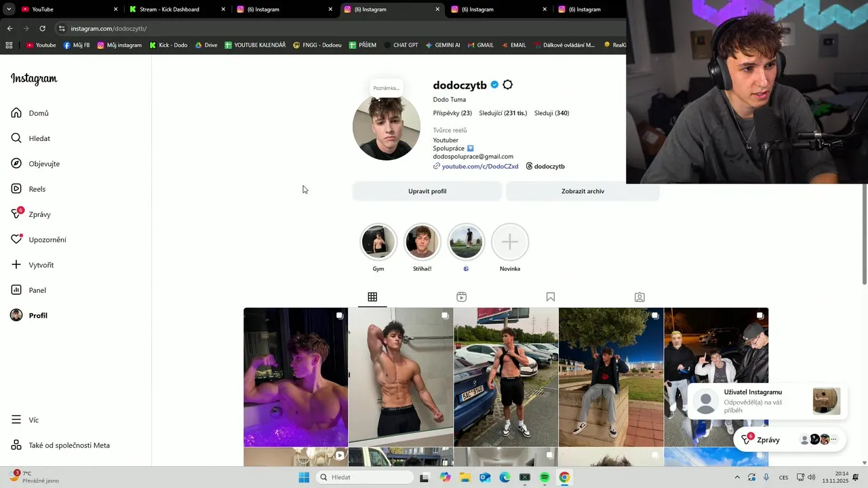
Task: Open the GEMINI AI bookmark
Action: [442, 45]
